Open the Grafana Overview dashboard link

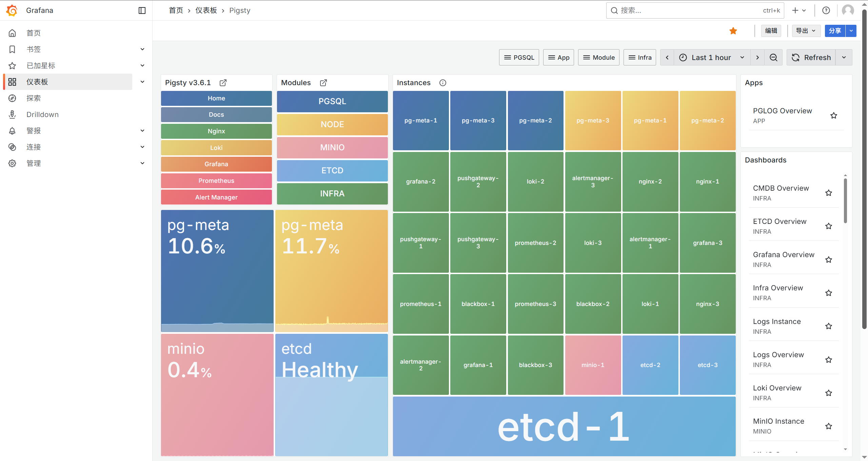click(x=783, y=255)
